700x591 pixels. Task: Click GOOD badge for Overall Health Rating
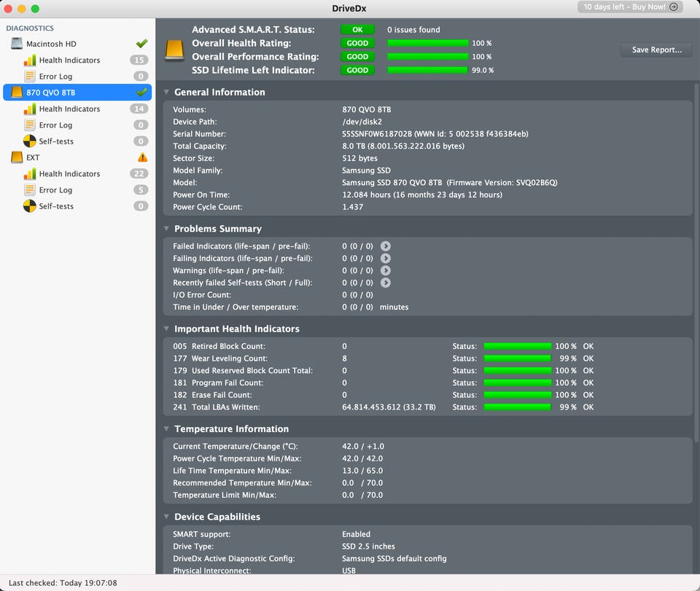coord(357,43)
